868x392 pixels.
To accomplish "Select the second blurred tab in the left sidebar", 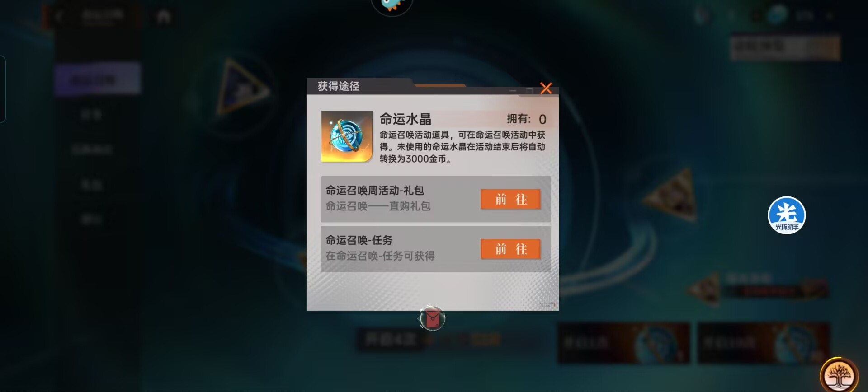I will click(92, 115).
